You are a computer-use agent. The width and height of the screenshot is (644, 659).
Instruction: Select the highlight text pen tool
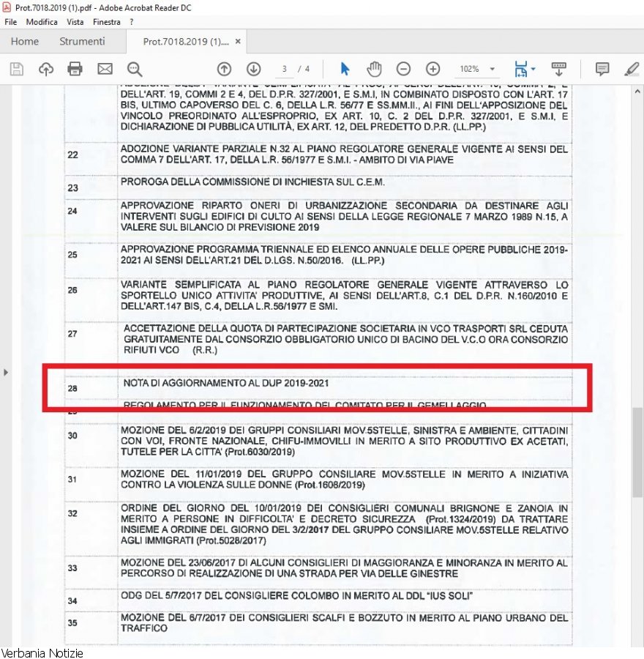[x=631, y=69]
